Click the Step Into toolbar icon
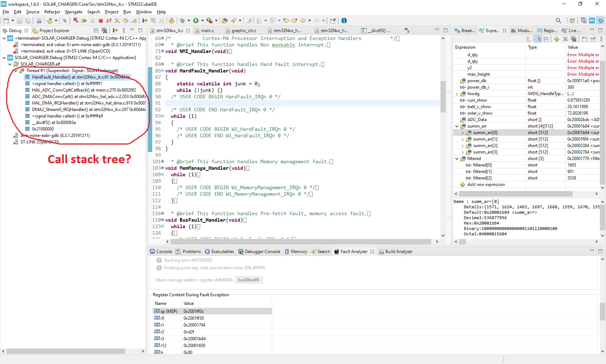The width and height of the screenshot is (606, 364). (x=117, y=21)
